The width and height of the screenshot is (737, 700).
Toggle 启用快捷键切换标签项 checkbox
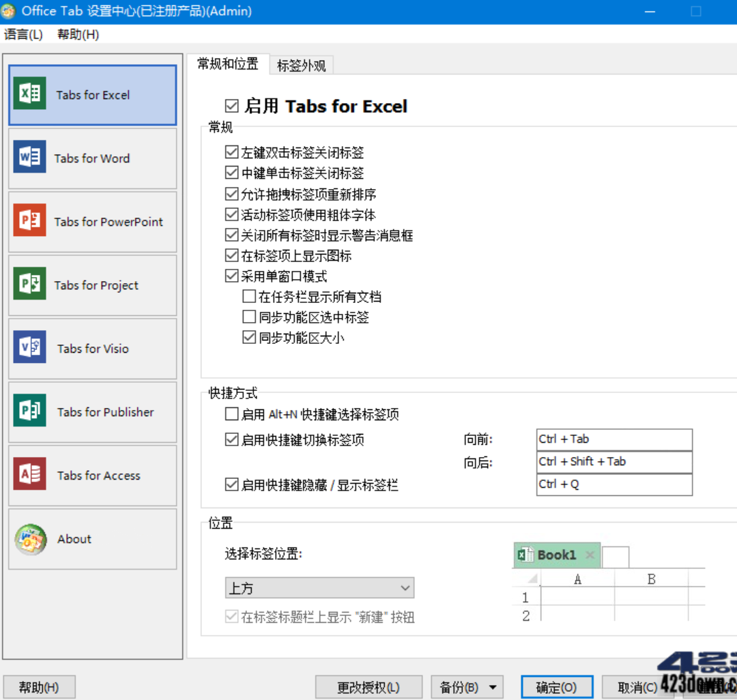pos(231,439)
